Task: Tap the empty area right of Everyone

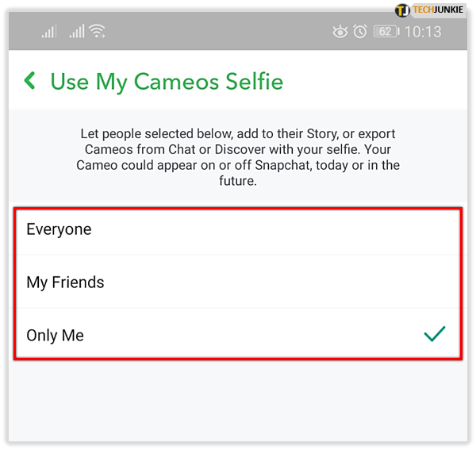Action: [273, 229]
